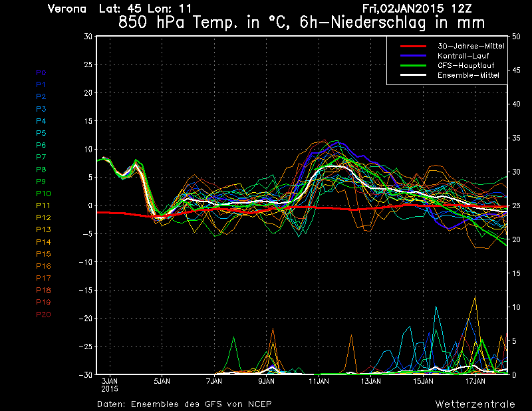The height and width of the screenshot is (411, 532).
Task: Click the 9JAN x-axis label
Action: (x=267, y=381)
